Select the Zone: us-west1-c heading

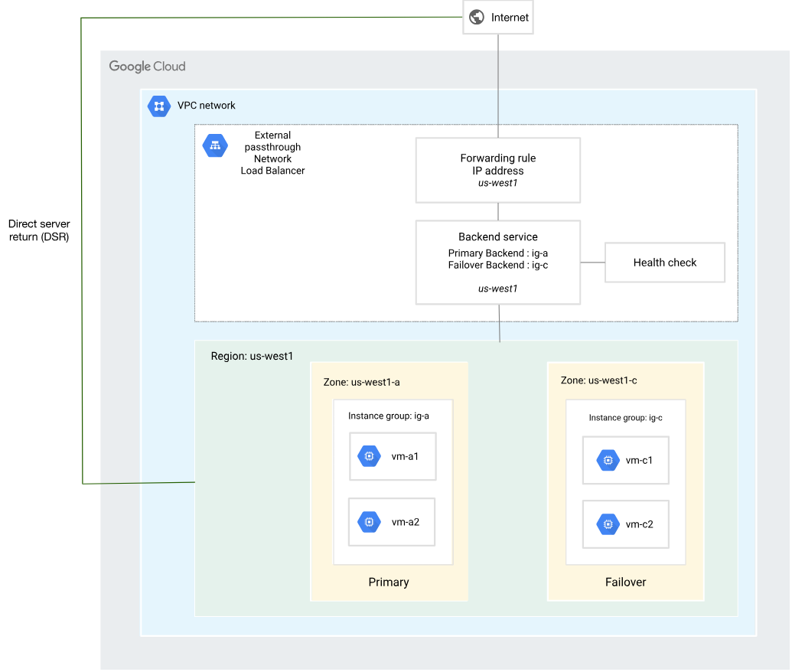point(599,380)
